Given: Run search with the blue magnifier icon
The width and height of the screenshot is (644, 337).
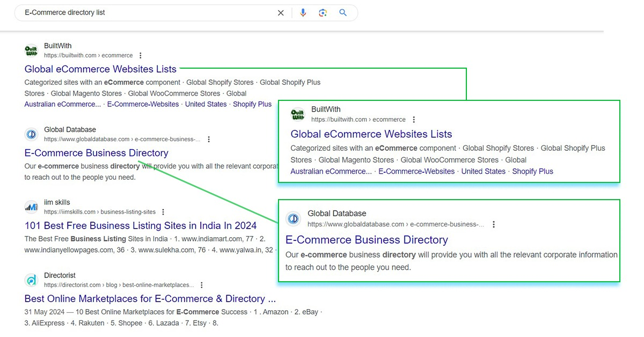Looking at the screenshot, I should 343,13.
